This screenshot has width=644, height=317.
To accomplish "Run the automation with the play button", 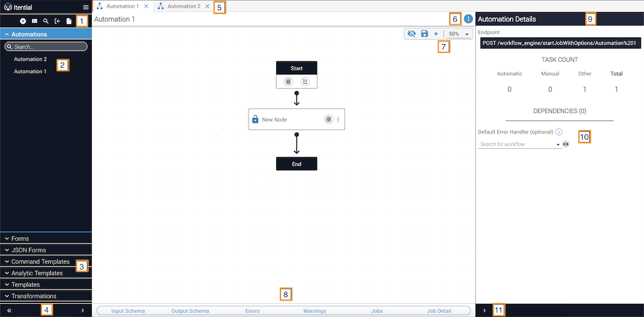I will tap(436, 34).
